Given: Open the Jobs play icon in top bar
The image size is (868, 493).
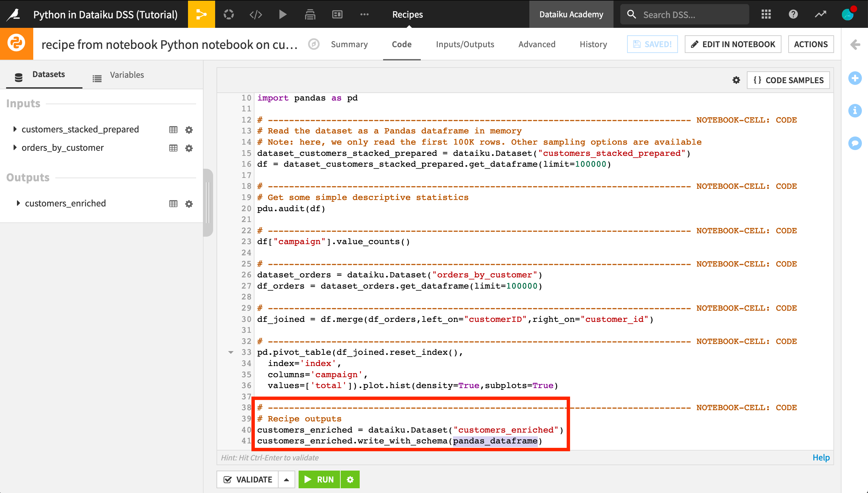Looking at the screenshot, I should 283,14.
